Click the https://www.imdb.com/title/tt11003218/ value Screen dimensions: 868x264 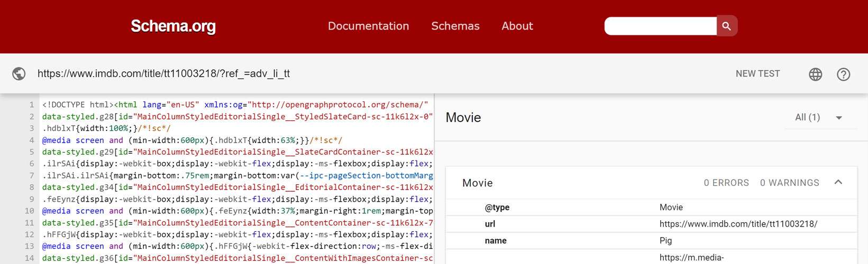click(x=738, y=224)
